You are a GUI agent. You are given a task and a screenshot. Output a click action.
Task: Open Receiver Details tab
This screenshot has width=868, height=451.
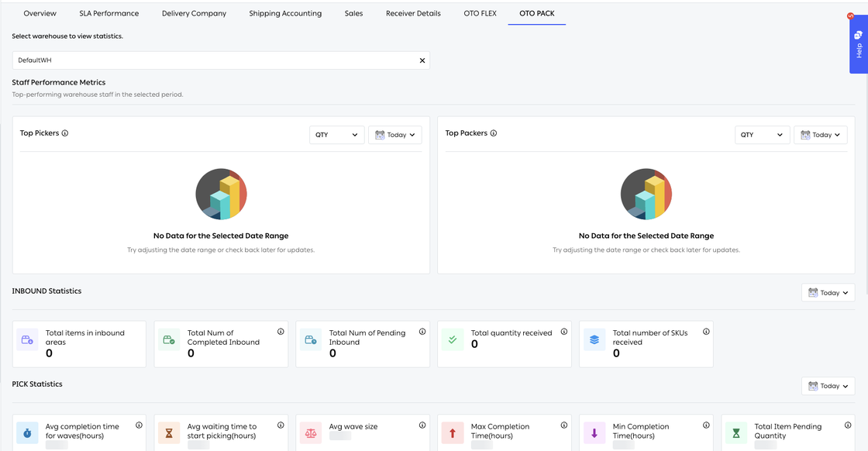pos(414,13)
